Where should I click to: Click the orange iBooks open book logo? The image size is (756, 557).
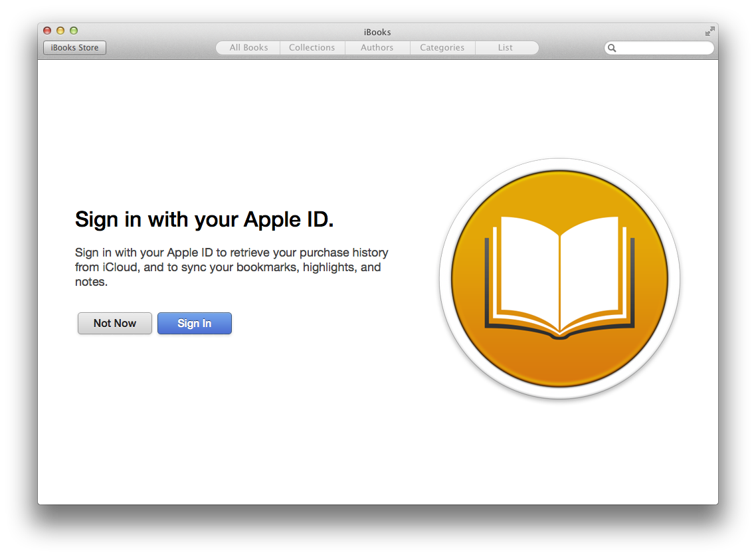(559, 278)
